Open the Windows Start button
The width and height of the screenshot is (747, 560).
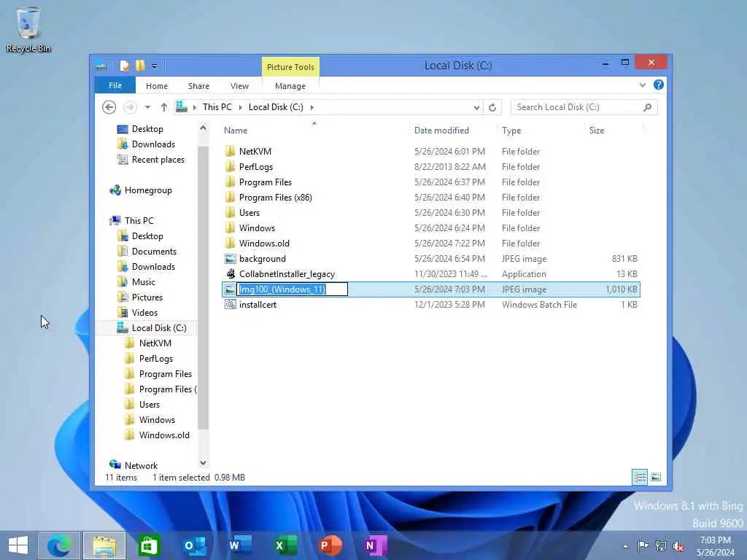coord(18,545)
